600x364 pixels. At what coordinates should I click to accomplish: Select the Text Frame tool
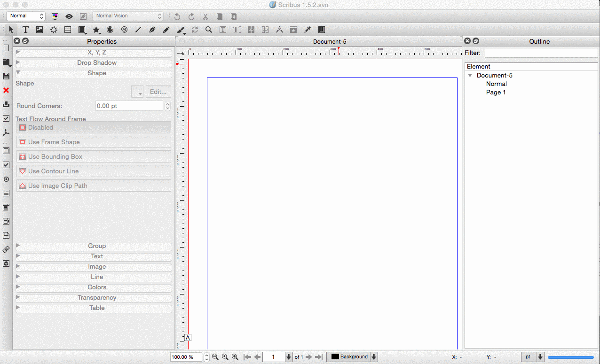[x=25, y=30]
